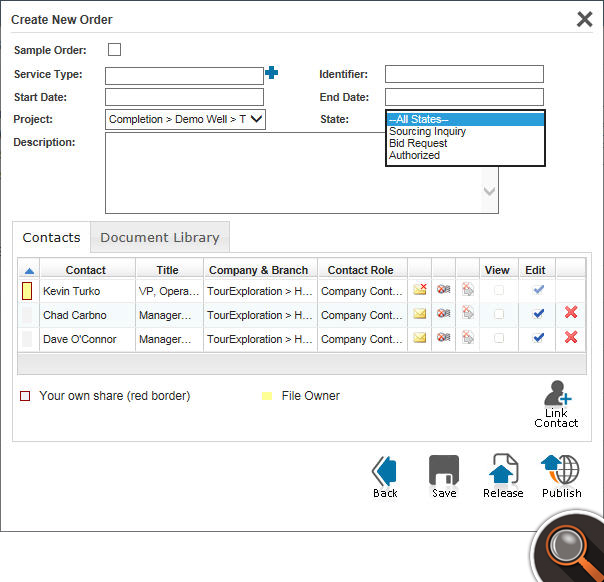Delete Chad Carbno with the red X

pyautogui.click(x=571, y=313)
